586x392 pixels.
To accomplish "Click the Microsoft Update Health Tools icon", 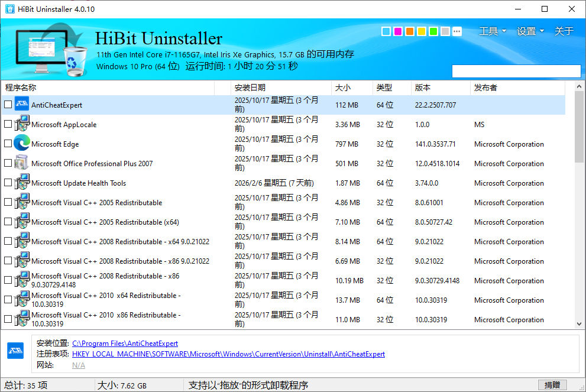I will tap(22, 183).
